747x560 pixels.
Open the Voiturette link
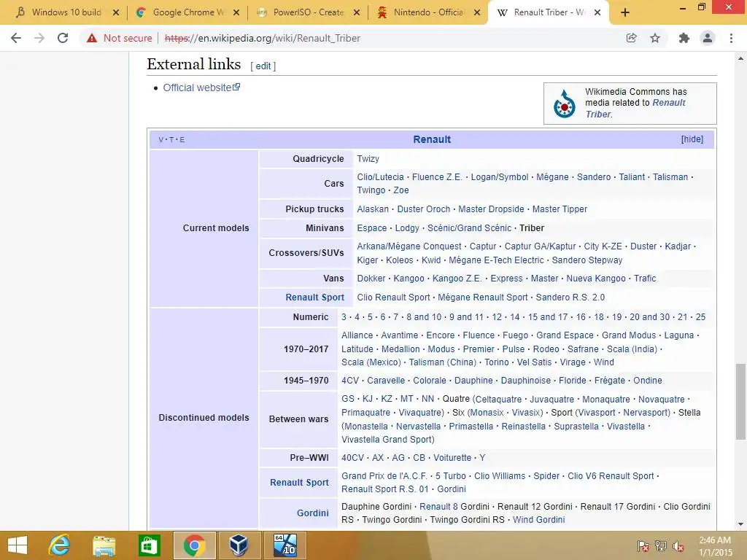coord(452,458)
